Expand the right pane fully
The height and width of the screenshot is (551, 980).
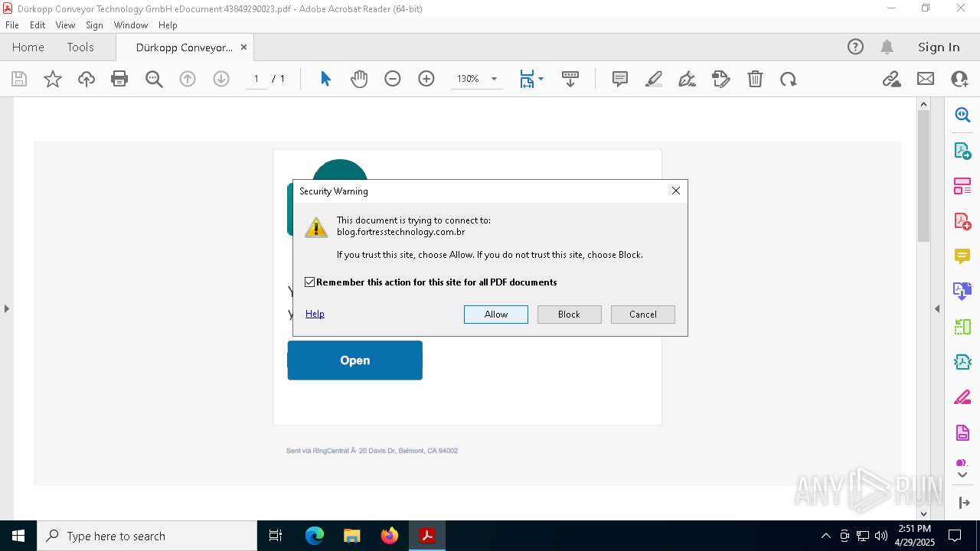pyautogui.click(x=964, y=503)
